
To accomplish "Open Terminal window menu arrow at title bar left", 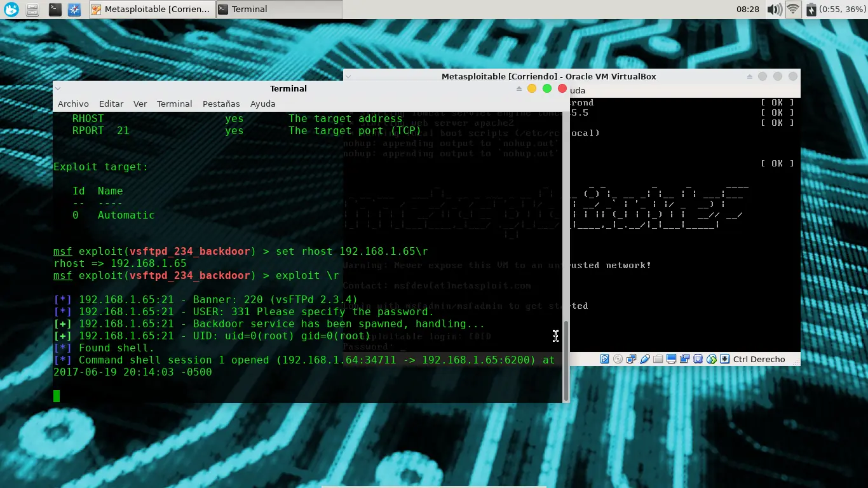I will (58, 89).
